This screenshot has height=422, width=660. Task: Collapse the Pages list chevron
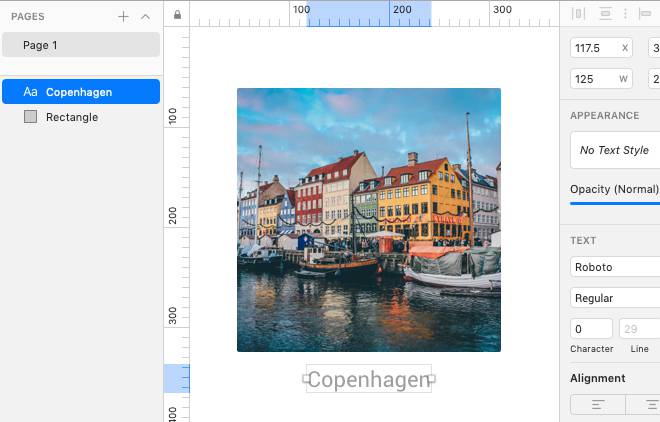point(145,16)
